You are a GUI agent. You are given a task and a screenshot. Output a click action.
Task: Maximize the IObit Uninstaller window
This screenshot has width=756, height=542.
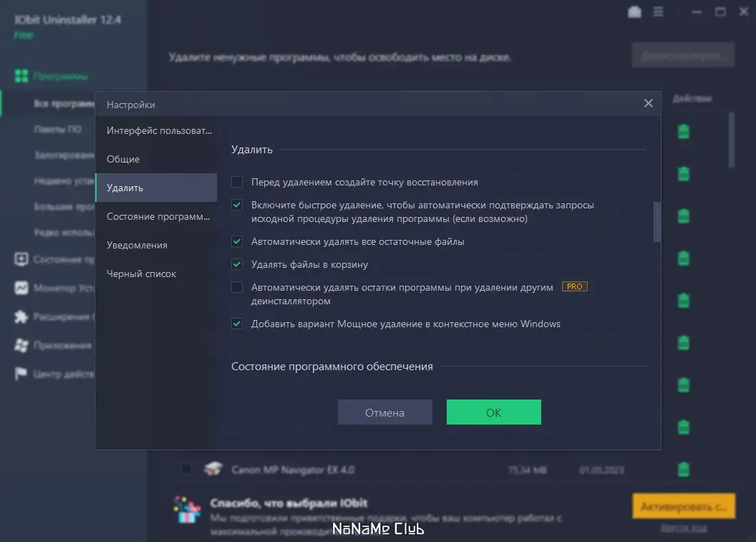[x=720, y=11]
